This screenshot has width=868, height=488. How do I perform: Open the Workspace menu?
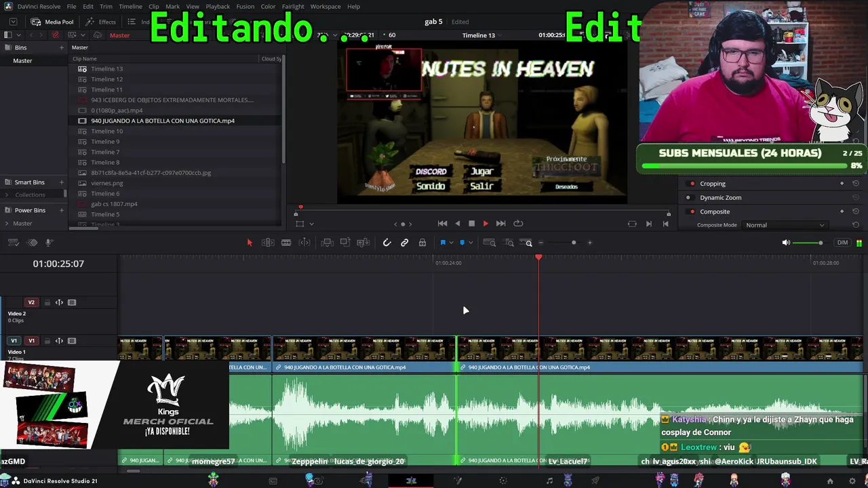click(325, 7)
